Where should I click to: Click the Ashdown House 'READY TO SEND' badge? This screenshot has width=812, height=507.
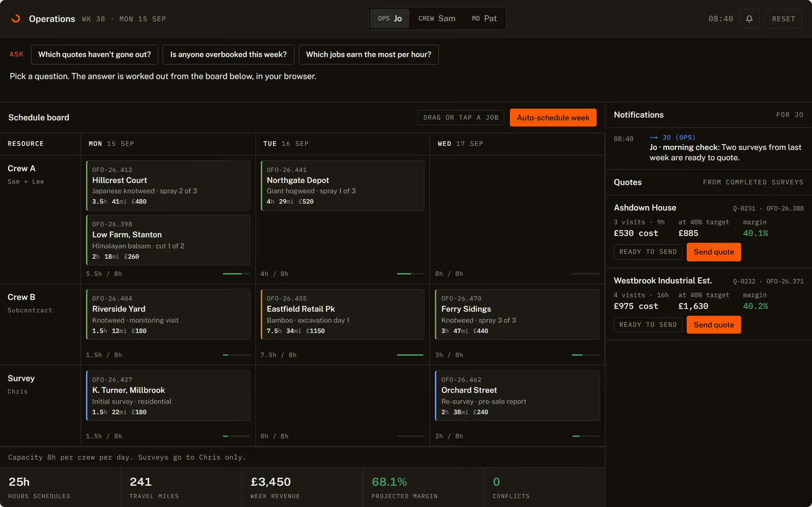coord(648,252)
